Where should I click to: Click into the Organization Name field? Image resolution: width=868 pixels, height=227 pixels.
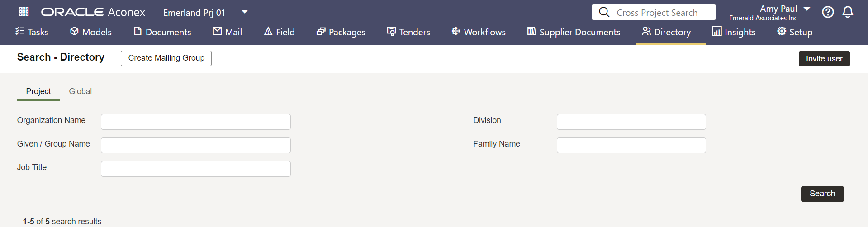coord(195,122)
